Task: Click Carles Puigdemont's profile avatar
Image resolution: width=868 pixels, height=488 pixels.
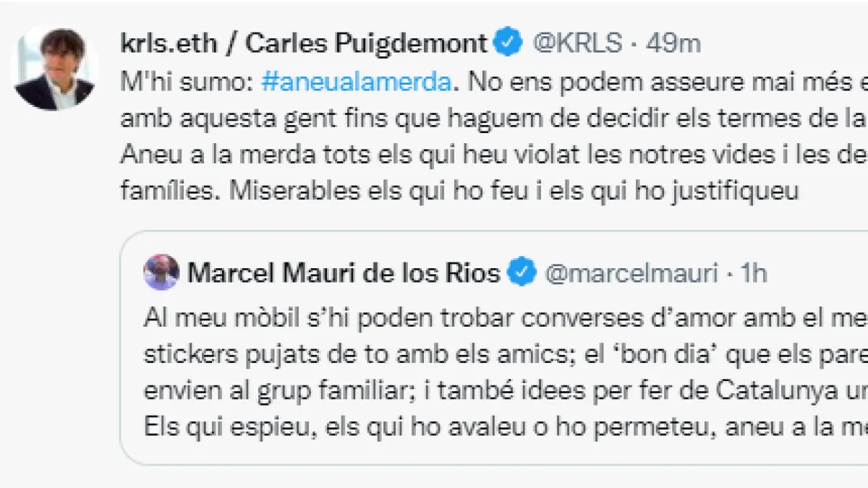Action: (54, 68)
